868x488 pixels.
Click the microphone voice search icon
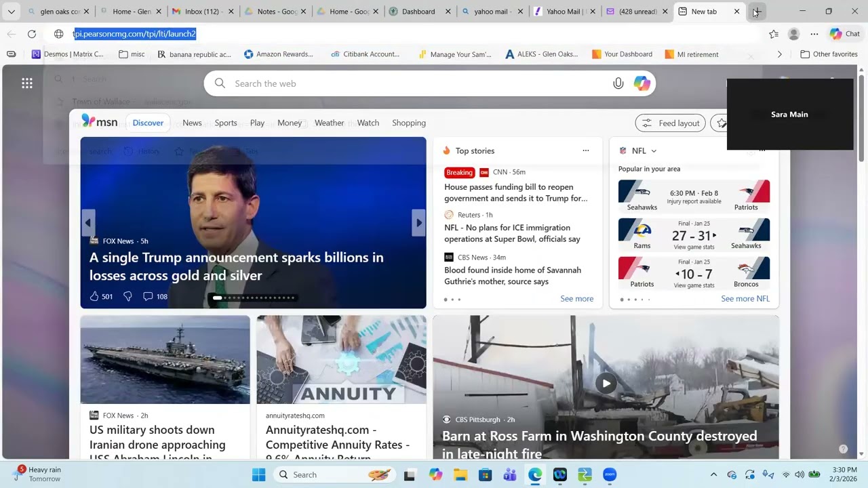618,83
